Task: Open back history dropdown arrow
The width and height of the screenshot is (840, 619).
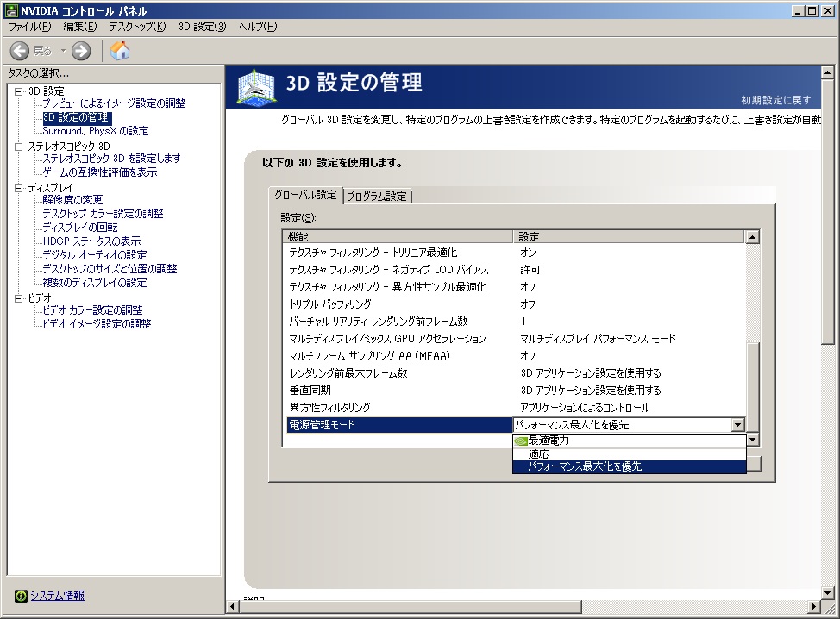Action: [63, 51]
